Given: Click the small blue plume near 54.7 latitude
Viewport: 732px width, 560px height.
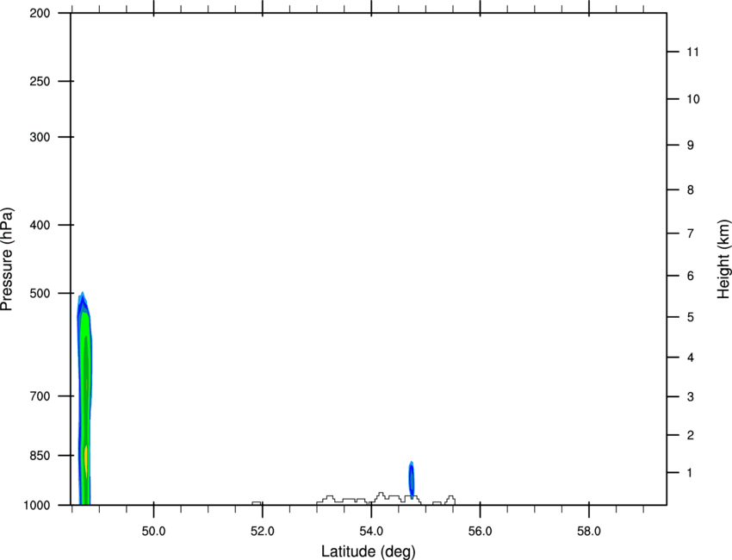Looking at the screenshot, I should [412, 478].
